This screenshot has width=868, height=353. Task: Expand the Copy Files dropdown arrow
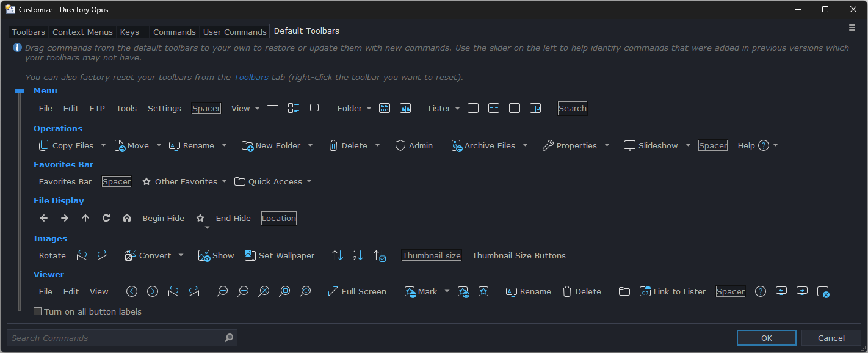[103, 145]
